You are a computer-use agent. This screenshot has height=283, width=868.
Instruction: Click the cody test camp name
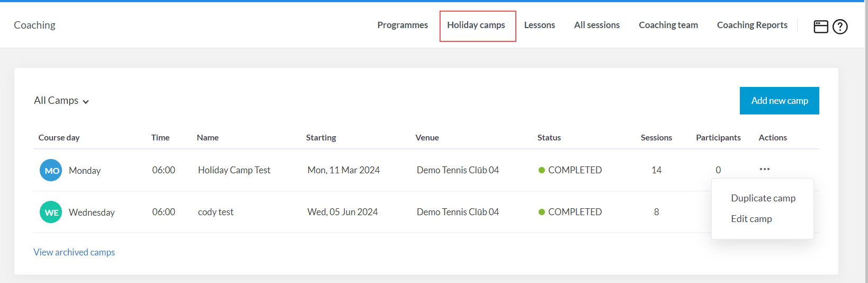216,212
